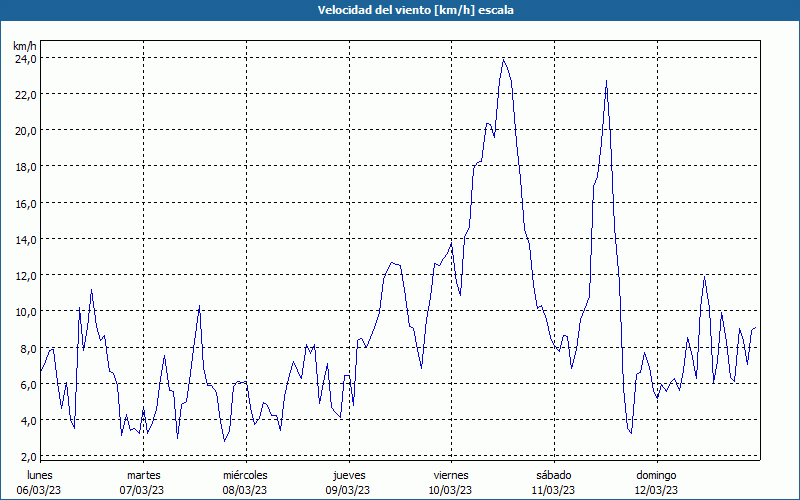Click the '06/03/23' date label
Viewport: 800px width, 500px height.
tap(39, 490)
